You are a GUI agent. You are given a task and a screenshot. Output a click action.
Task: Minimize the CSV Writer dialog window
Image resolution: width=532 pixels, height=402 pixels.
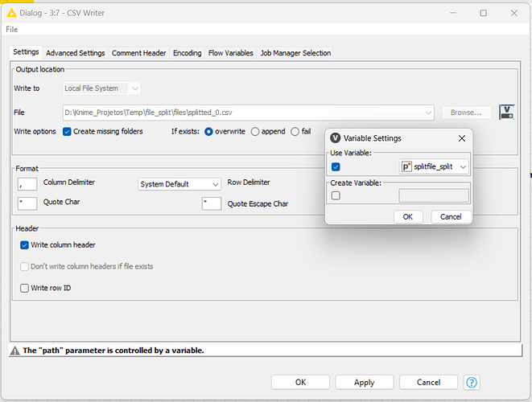pyautogui.click(x=453, y=13)
